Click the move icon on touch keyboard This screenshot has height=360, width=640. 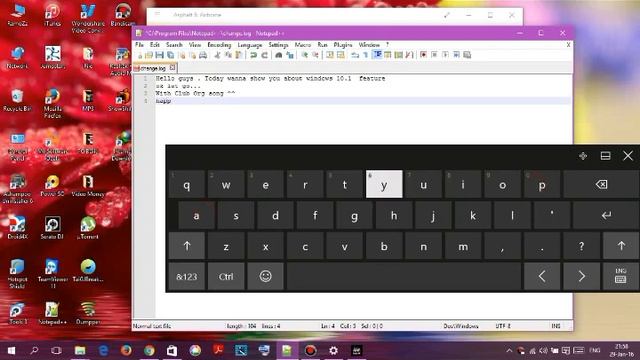[583, 156]
